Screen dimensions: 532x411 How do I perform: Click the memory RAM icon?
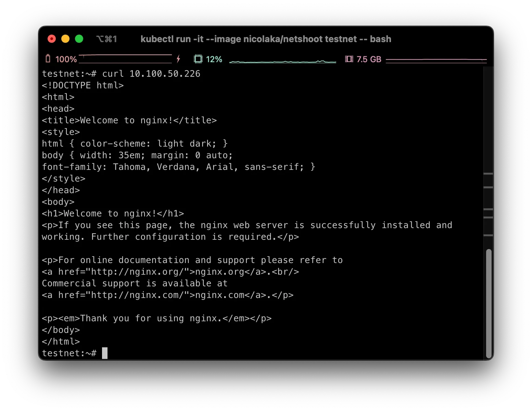pyautogui.click(x=349, y=59)
